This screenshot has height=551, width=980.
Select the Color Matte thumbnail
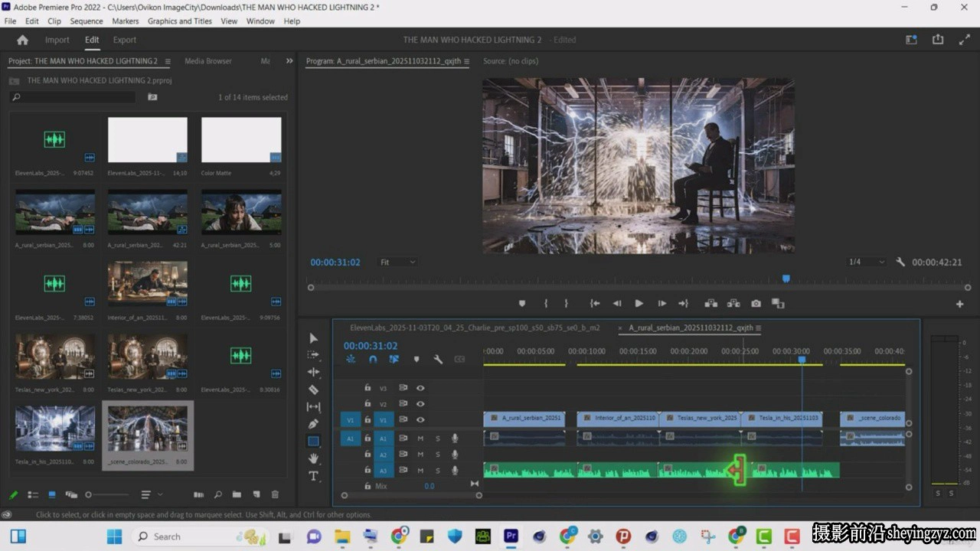pyautogui.click(x=241, y=140)
